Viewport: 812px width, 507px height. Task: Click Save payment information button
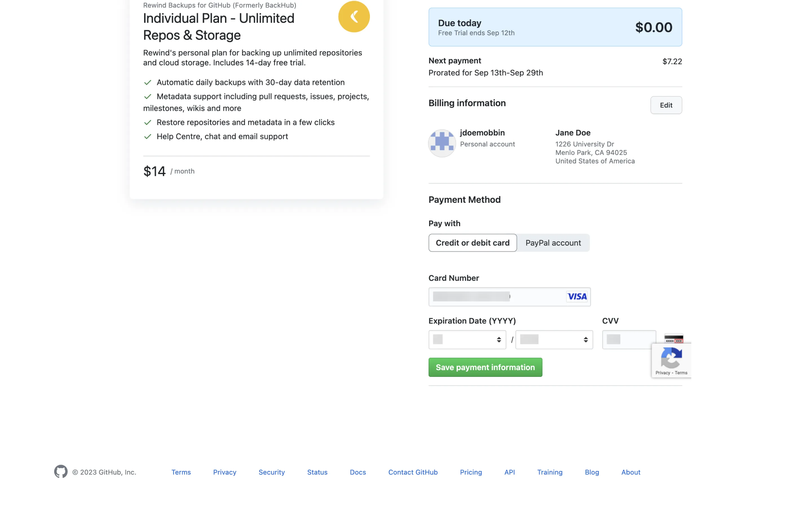click(x=485, y=367)
